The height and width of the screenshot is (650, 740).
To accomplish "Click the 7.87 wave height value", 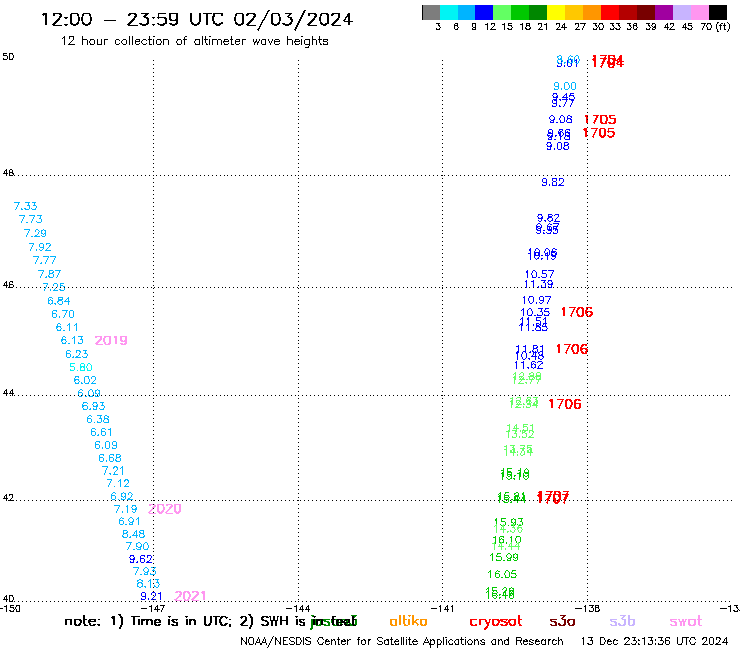I will [50, 274].
